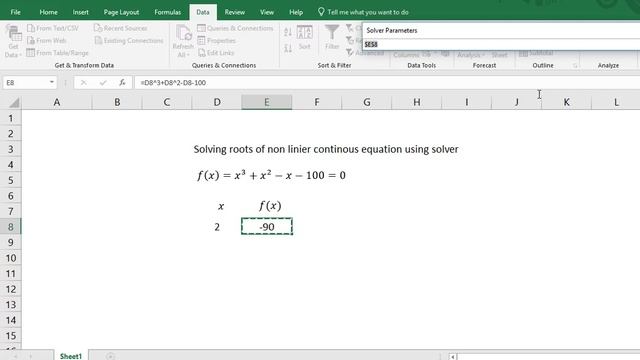Switch to Page Layout tab
640x360 pixels.
121,12
